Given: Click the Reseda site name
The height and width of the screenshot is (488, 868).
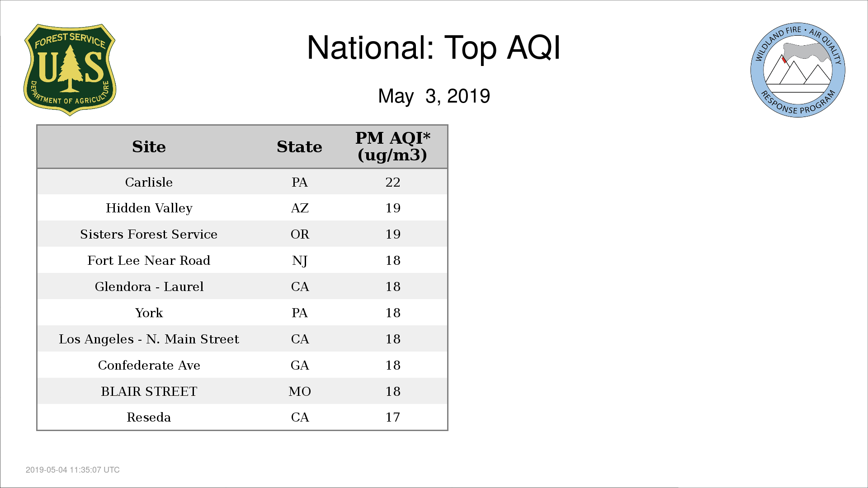Looking at the screenshot, I should click(x=149, y=417).
